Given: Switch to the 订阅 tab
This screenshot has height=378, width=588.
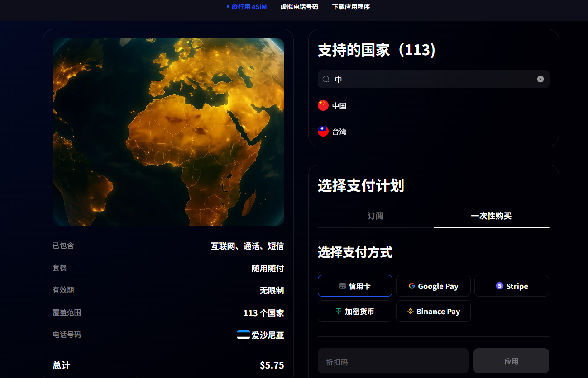Looking at the screenshot, I should coord(375,216).
